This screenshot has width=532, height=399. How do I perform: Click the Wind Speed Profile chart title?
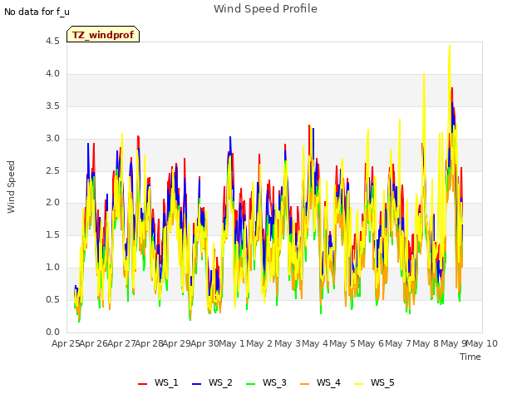pos(265,9)
